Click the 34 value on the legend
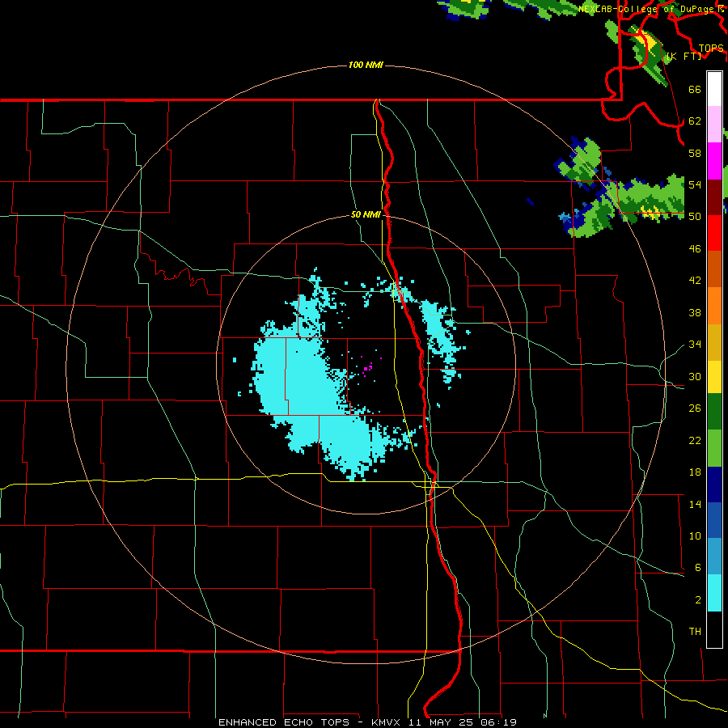Screen dimensions: 728x728 [695, 345]
